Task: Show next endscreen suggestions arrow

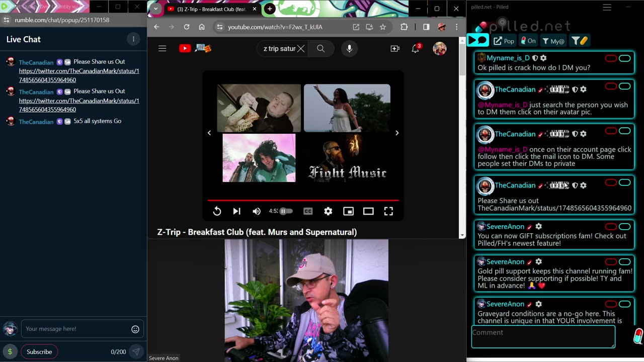Action: [397, 133]
